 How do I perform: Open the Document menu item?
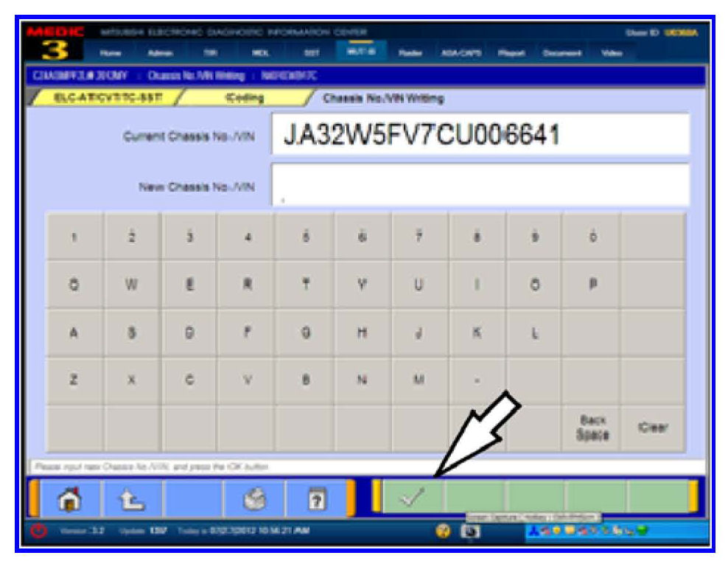click(564, 53)
